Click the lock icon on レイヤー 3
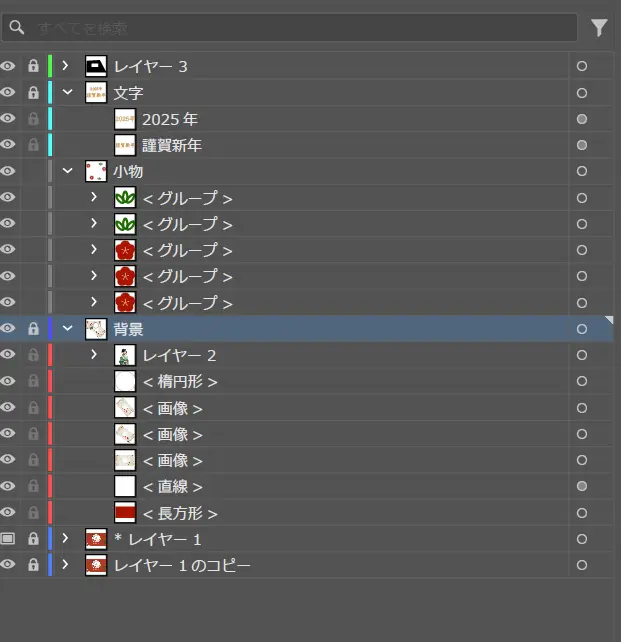The height and width of the screenshot is (642, 621). coord(33,66)
